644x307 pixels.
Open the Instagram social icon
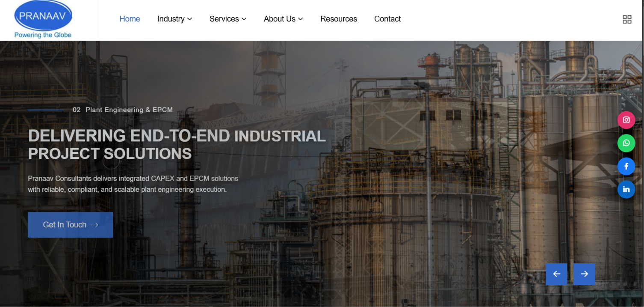pyautogui.click(x=626, y=120)
